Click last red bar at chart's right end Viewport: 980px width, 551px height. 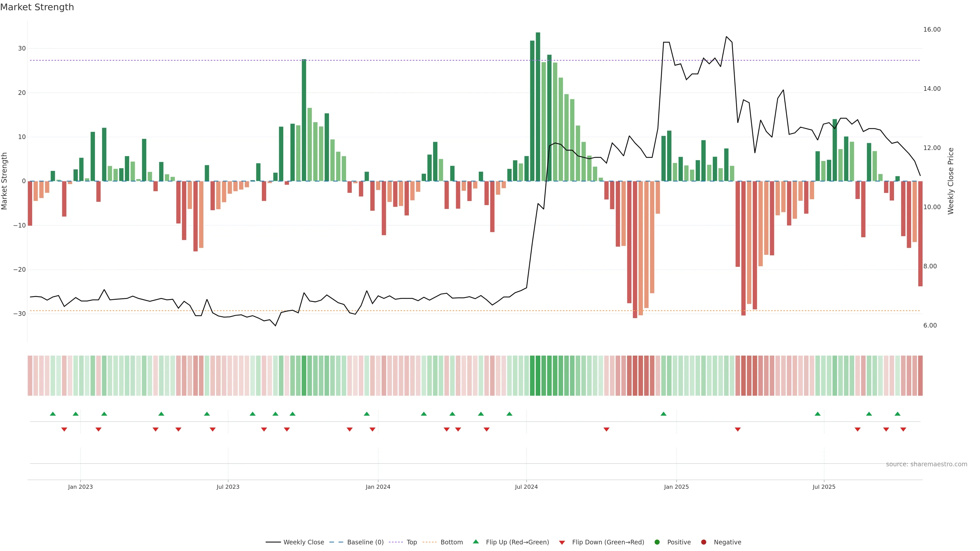[920, 233]
